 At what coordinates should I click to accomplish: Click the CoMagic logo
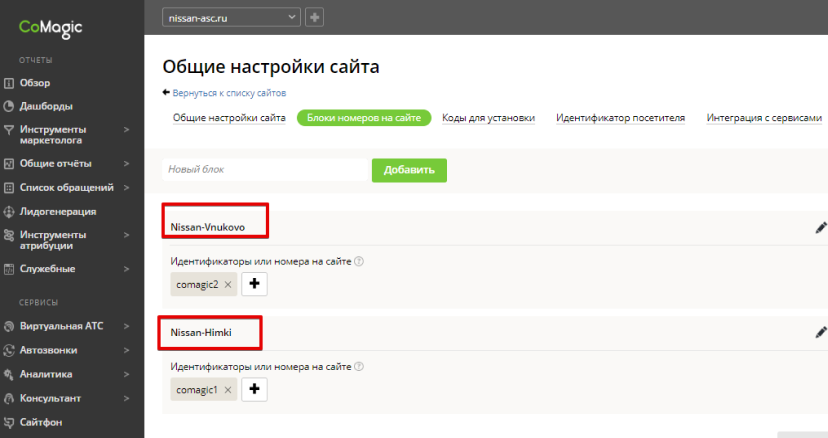point(51,28)
